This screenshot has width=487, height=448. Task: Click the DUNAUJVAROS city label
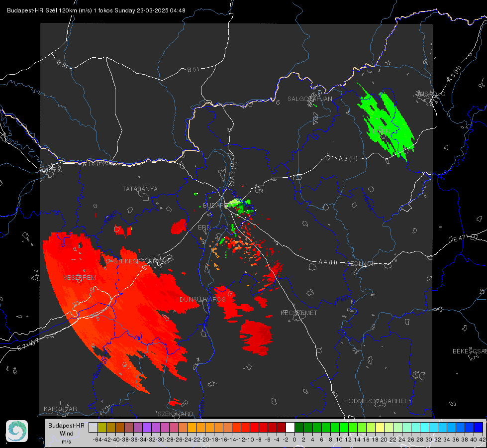click(x=202, y=299)
